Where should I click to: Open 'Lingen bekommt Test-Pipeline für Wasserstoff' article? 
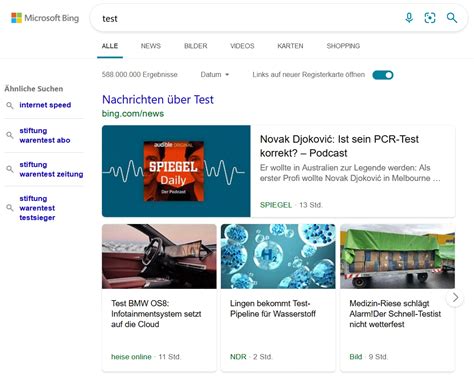273,309
